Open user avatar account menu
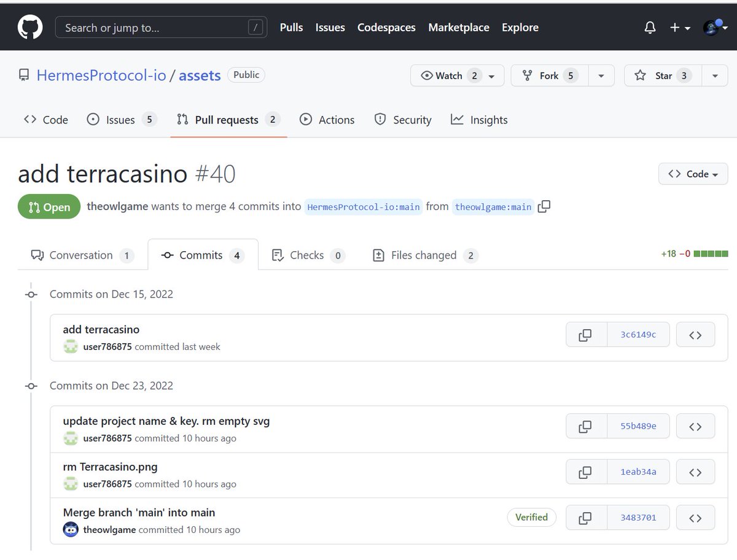 click(x=714, y=28)
